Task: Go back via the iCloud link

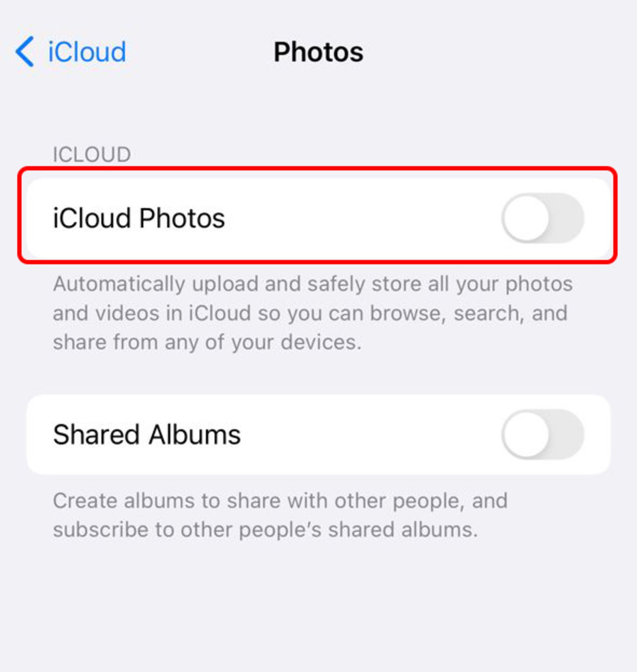Action: (x=87, y=52)
